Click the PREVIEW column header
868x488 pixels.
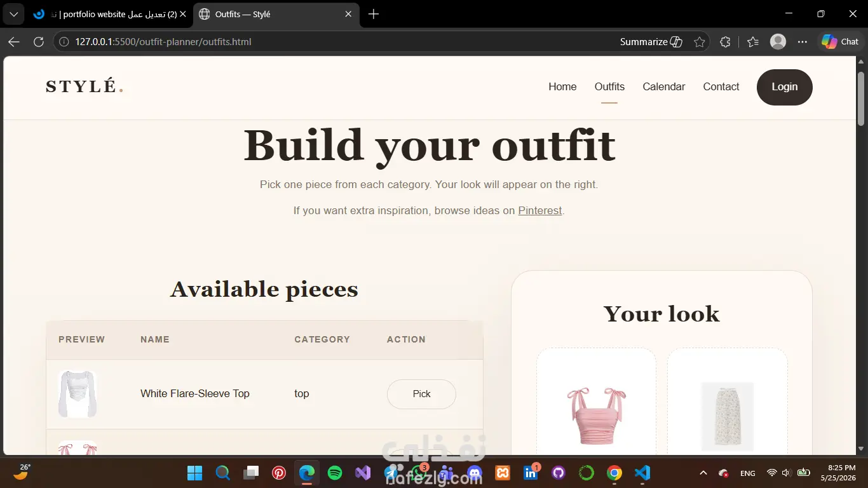82,339
